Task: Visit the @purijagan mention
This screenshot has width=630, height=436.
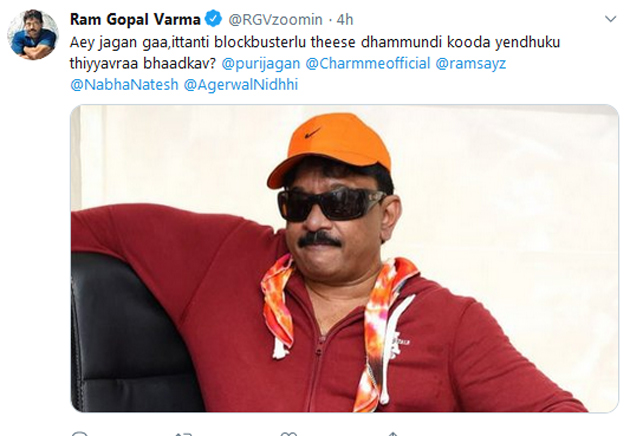Action: pyautogui.click(x=261, y=63)
